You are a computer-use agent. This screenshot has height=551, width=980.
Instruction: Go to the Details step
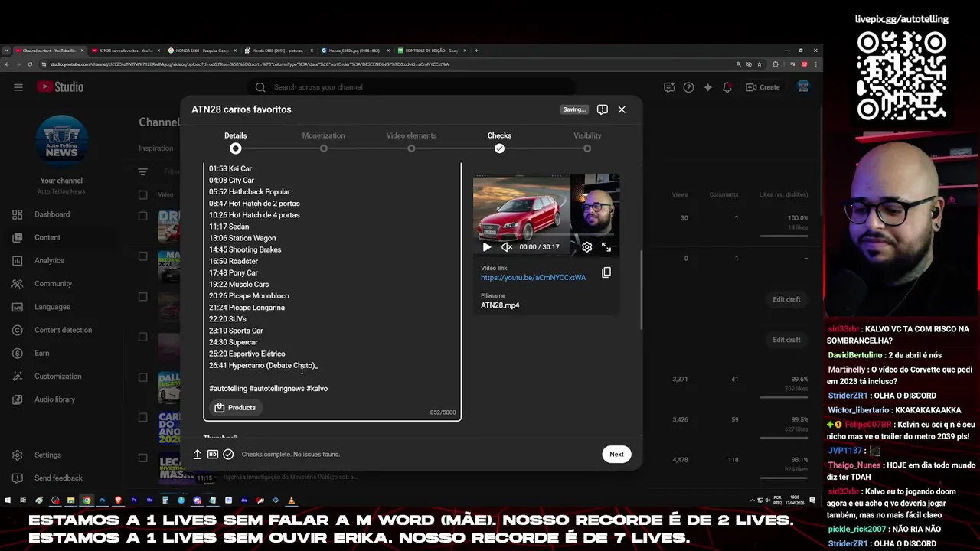[x=235, y=142]
